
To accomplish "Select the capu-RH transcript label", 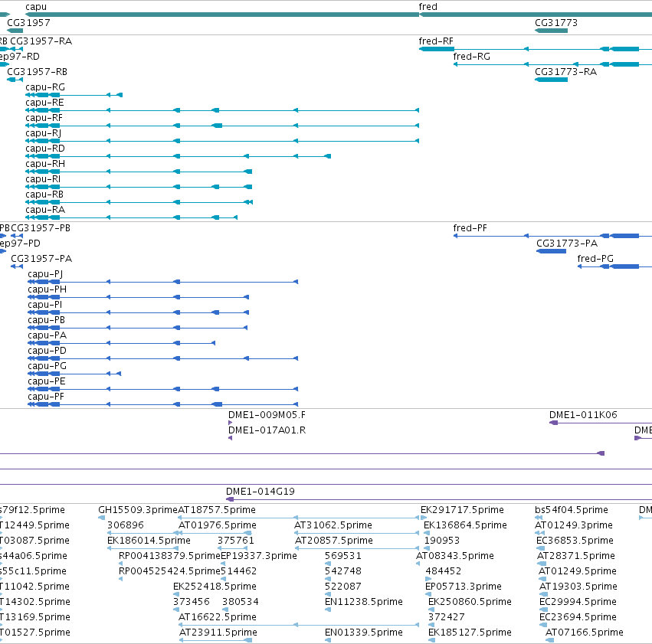I will 45,164.
